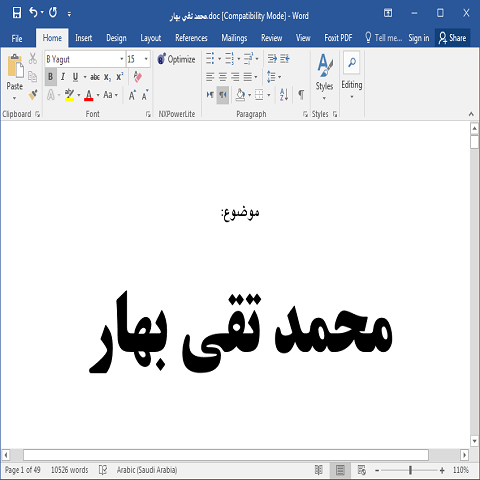Screen dimensions: 480x480
Task: Set Right-to-Left text direction
Action: 223,95
